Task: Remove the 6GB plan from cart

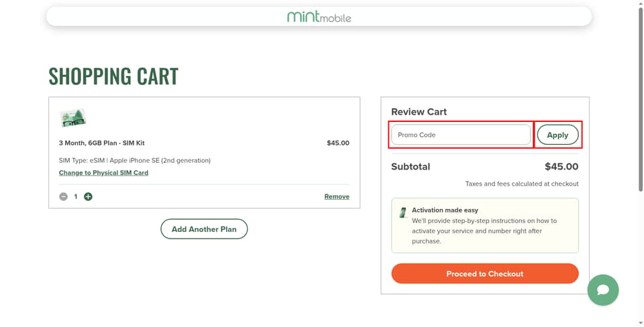Action: 337,196
